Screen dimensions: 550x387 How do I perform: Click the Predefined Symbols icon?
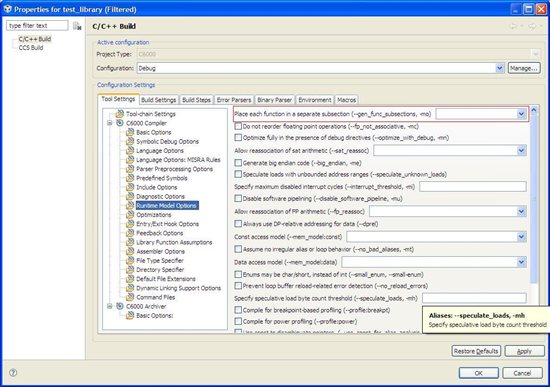point(130,178)
